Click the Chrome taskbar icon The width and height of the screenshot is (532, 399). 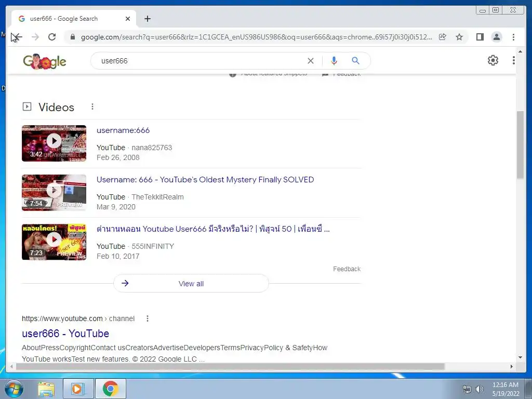click(110, 389)
